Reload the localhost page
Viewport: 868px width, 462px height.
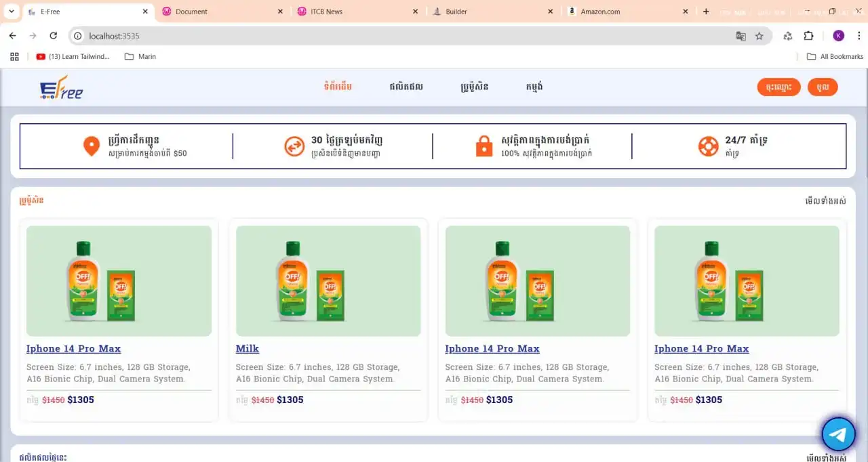pos(54,36)
